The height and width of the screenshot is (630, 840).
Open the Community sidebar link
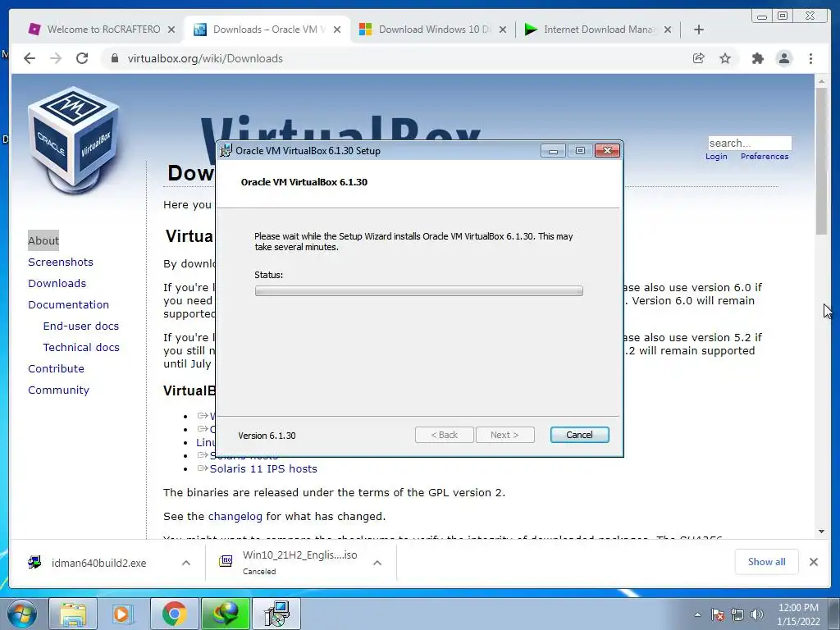(58, 390)
